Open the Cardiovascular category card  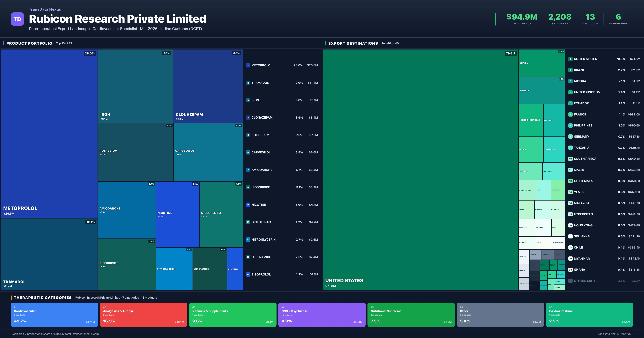[54, 315]
